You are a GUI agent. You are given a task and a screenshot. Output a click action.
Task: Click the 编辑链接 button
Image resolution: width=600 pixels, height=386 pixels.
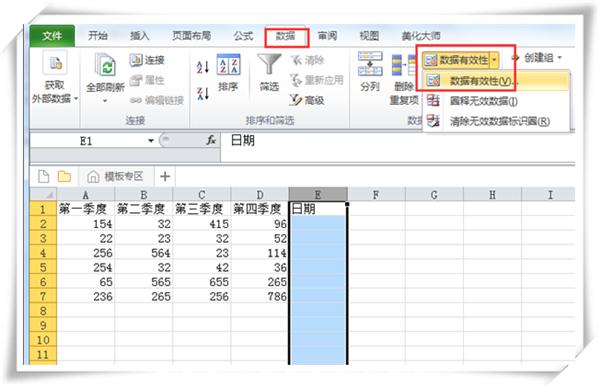coord(157,100)
